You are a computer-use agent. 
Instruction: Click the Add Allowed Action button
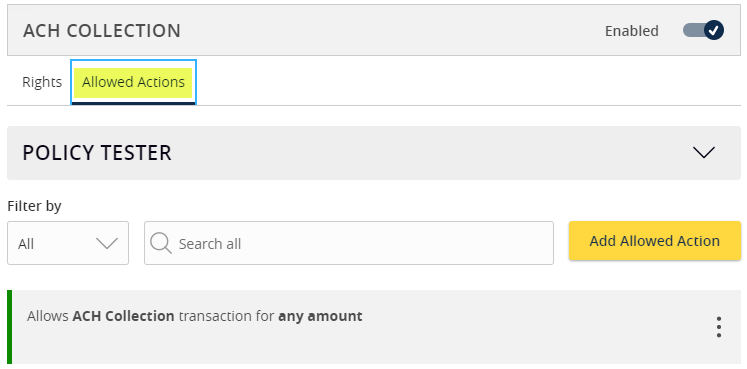pos(655,240)
